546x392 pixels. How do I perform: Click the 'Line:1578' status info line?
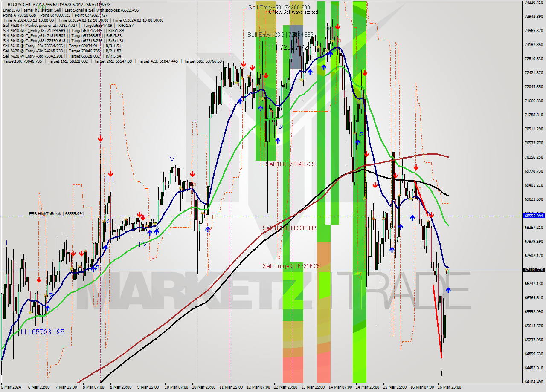pyautogui.click(x=70, y=10)
